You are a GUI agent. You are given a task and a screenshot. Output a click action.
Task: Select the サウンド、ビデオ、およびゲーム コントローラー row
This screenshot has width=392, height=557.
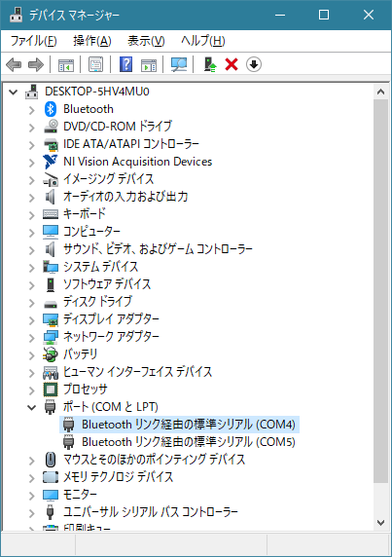pyautogui.click(x=158, y=249)
